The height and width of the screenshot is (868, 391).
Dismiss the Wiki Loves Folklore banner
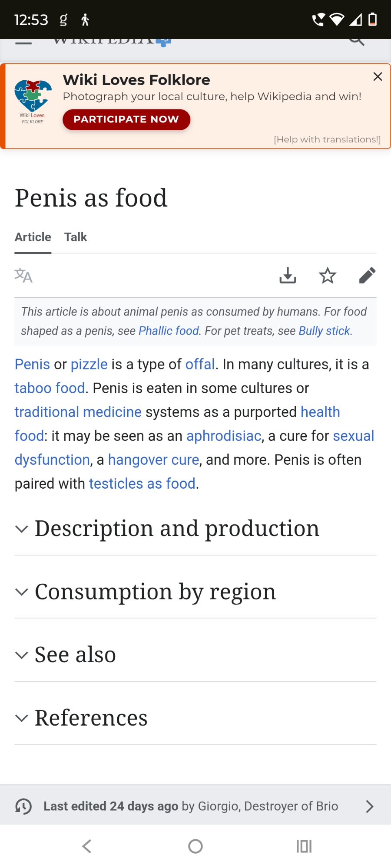pos(378,77)
